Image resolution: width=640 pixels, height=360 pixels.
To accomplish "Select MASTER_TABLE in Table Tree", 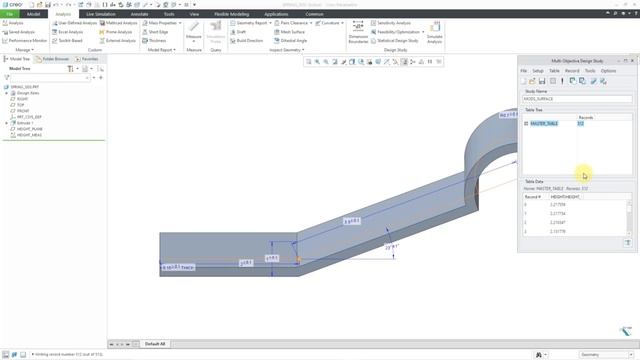I will pyautogui.click(x=544, y=123).
